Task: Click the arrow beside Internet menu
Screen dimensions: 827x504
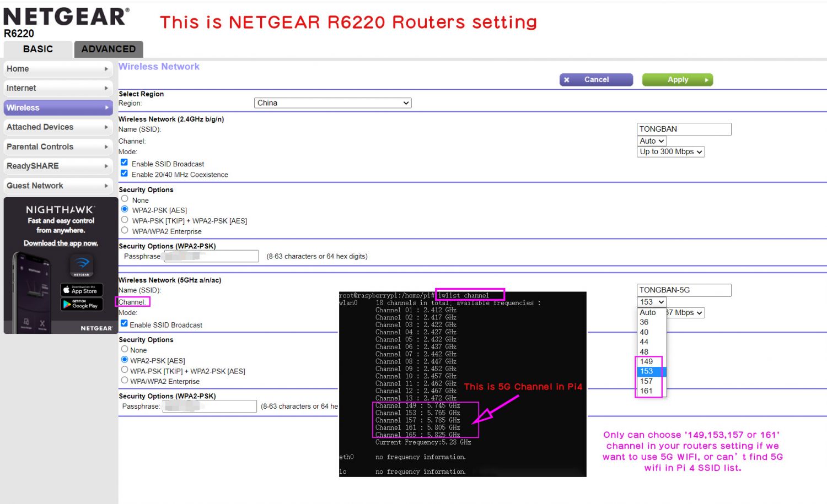Action: 106,88
